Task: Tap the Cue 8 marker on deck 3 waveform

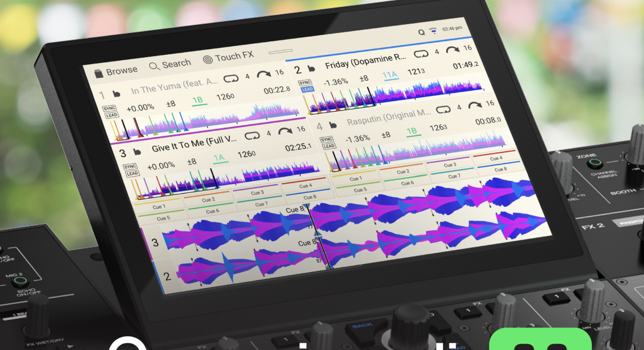Action: point(295,210)
